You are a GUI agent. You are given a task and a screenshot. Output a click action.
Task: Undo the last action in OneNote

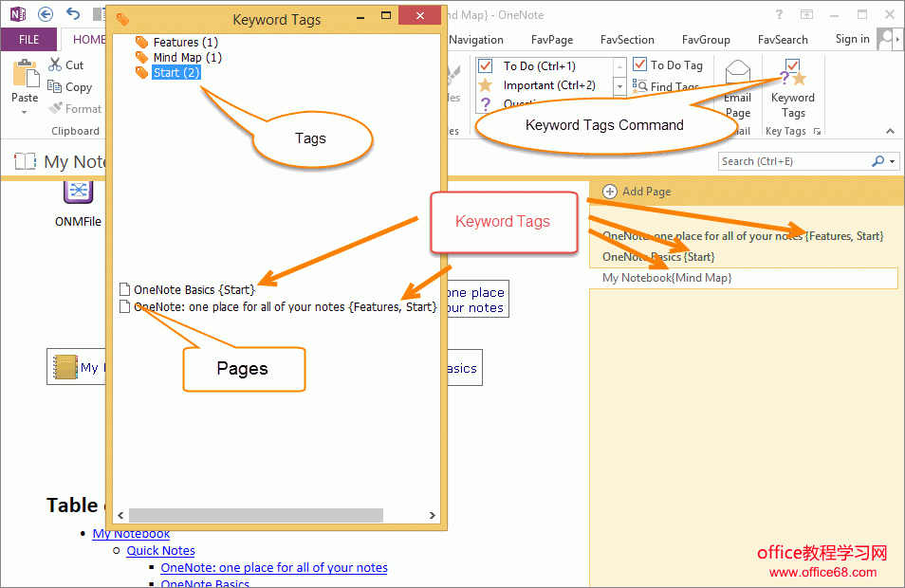click(73, 13)
